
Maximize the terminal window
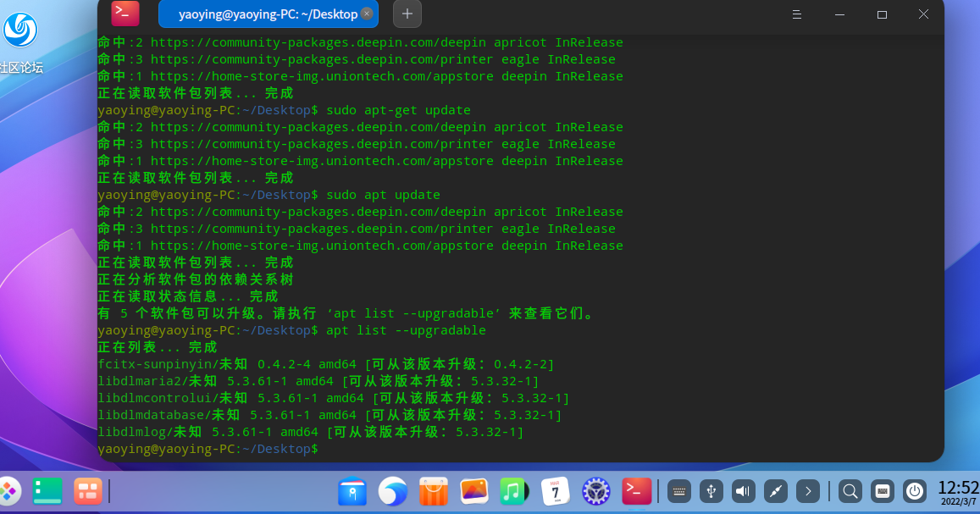tap(882, 14)
